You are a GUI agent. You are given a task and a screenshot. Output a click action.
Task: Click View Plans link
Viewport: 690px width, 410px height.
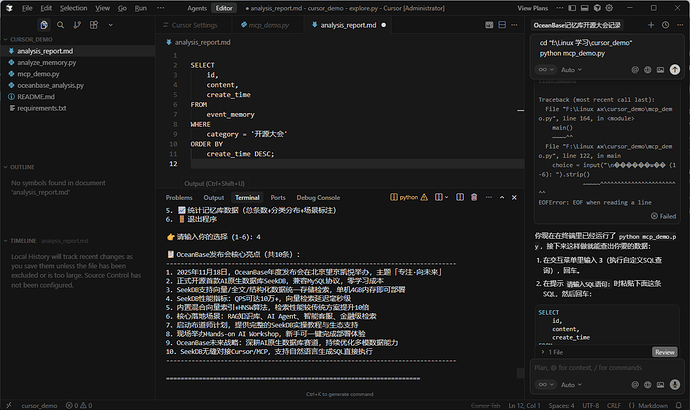click(x=532, y=8)
